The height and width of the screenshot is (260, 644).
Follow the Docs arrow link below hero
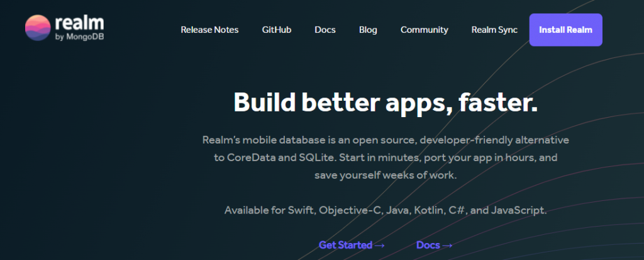click(x=434, y=245)
